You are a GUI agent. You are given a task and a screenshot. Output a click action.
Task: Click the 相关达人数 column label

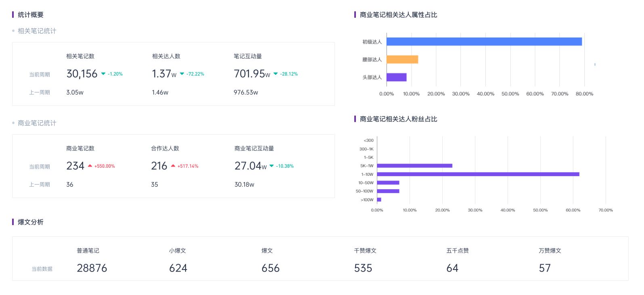click(x=166, y=56)
